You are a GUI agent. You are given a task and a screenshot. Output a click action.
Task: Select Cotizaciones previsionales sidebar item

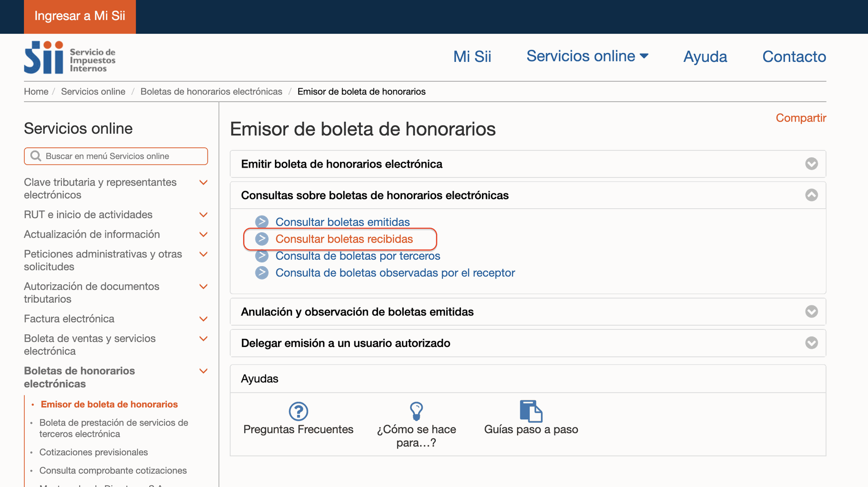[94, 452]
